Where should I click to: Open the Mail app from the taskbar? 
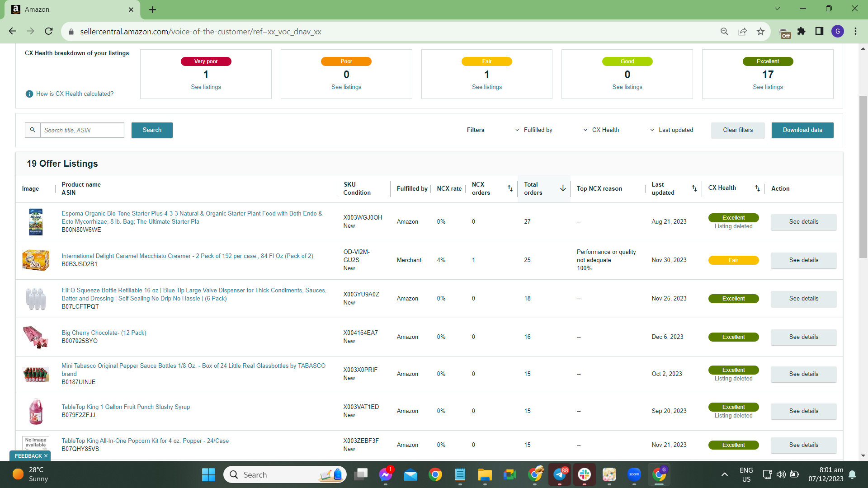(x=410, y=474)
